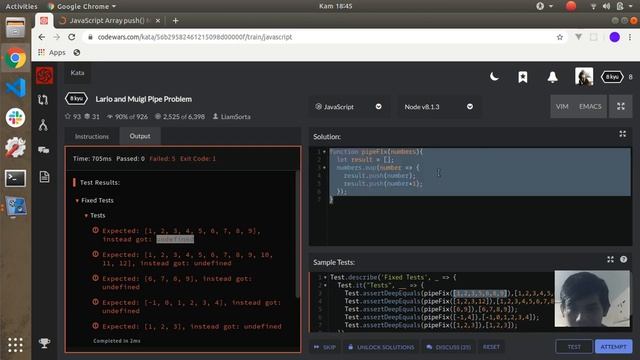Image resolution: width=640 pixels, height=360 pixels.
Task: Switch to the Output tab
Action: pos(140,136)
